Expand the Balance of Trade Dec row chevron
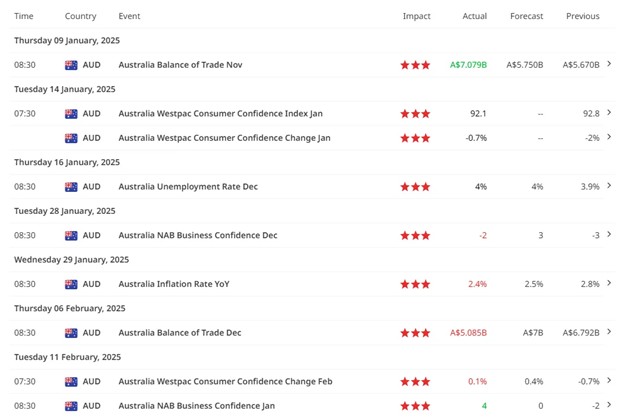The width and height of the screenshot is (624, 417). coord(610,333)
